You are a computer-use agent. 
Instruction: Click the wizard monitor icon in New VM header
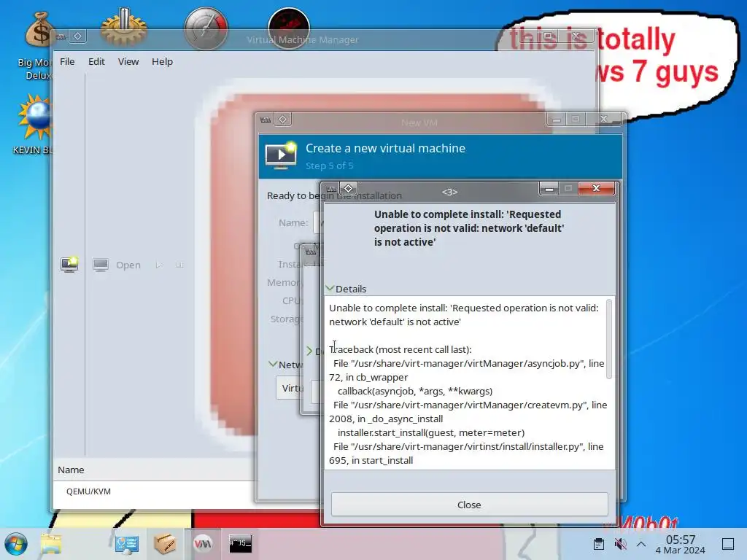click(281, 155)
